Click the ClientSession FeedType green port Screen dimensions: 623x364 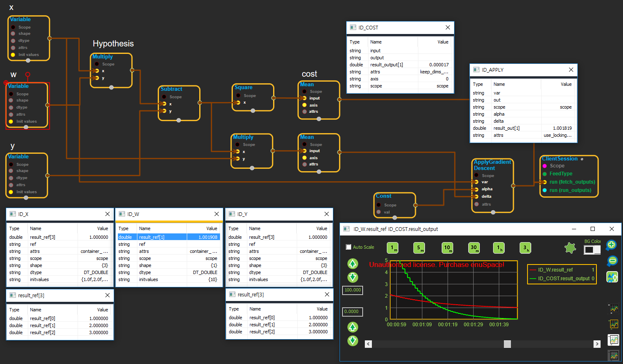pos(545,174)
